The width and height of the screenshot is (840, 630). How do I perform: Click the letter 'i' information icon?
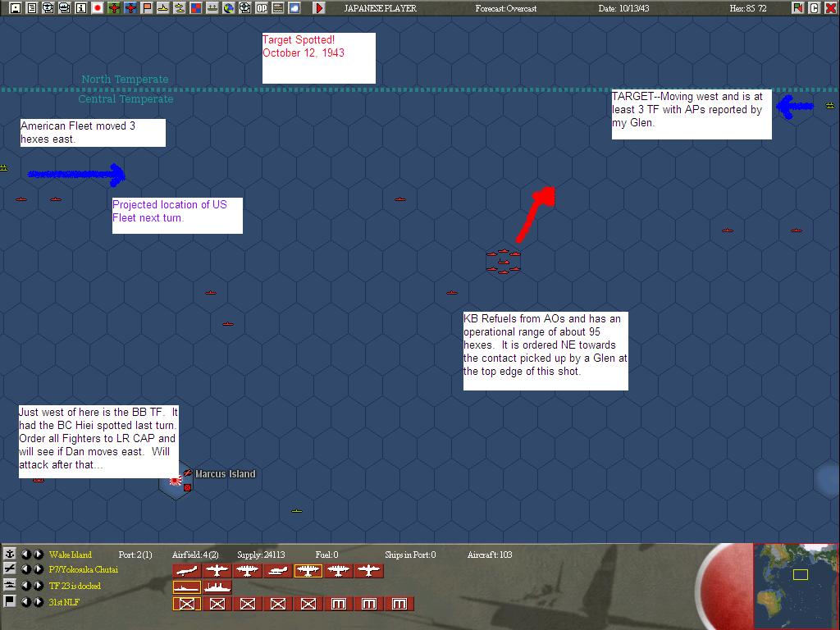(x=81, y=8)
